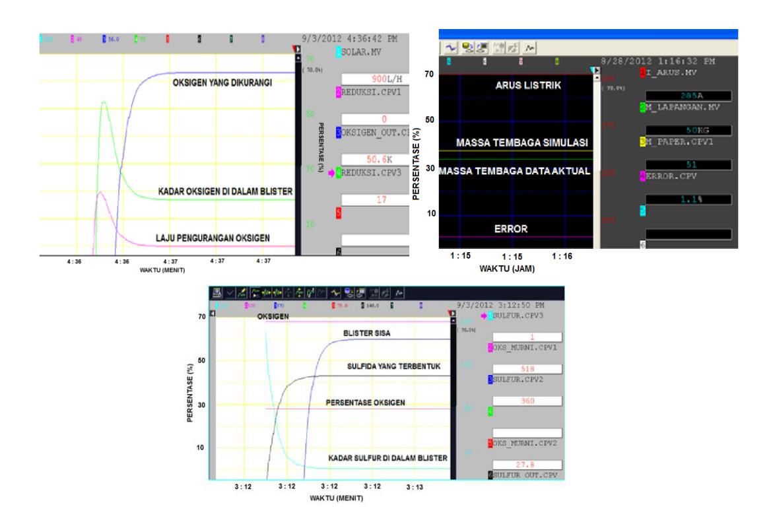Screen dimensions: 773x532
Task: Click the trend play icon in bottom toolbar
Action: pyautogui.click(x=255, y=293)
